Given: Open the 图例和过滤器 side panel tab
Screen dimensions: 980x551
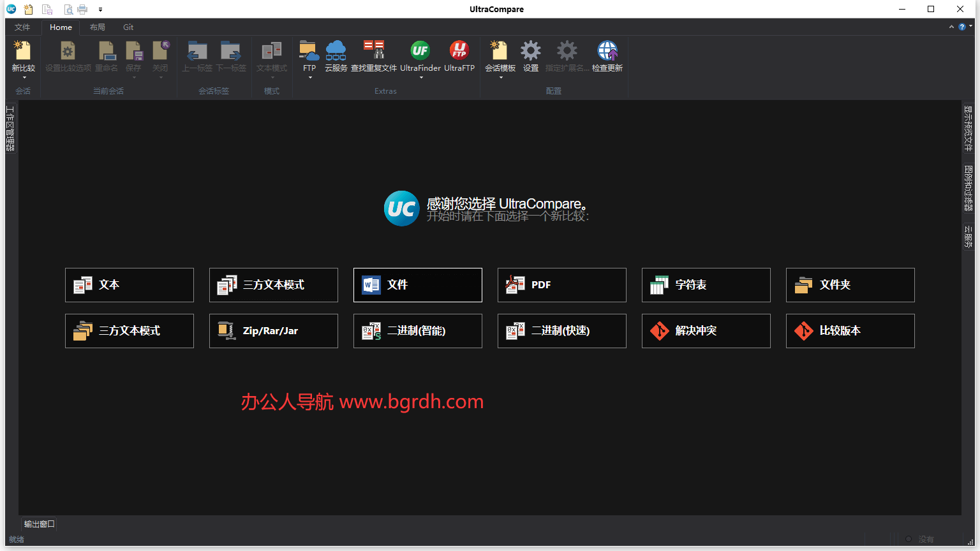Looking at the screenshot, I should [x=969, y=188].
